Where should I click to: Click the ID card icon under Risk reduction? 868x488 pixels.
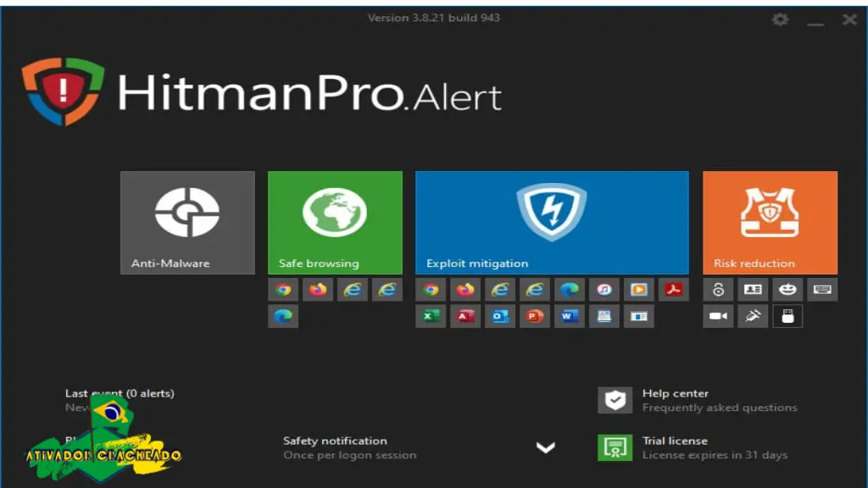pos(753,290)
